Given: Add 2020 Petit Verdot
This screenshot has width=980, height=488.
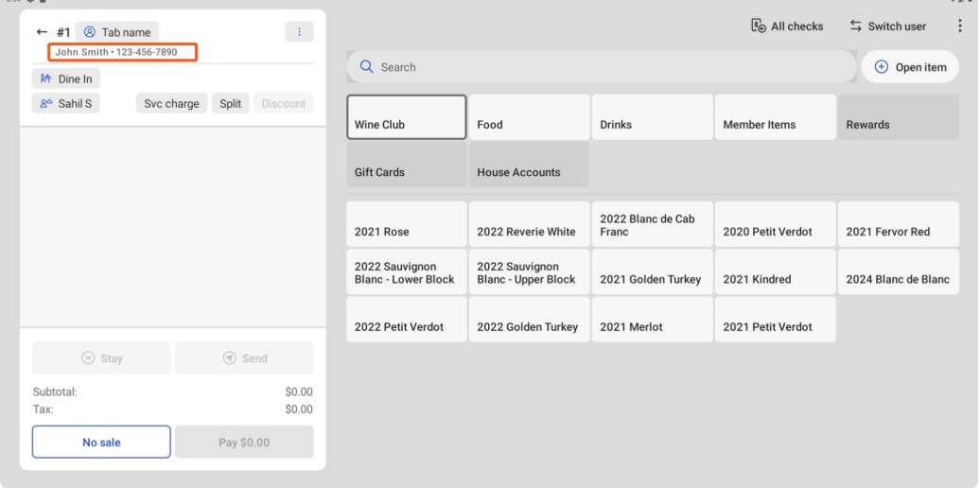Looking at the screenshot, I should coord(776,224).
